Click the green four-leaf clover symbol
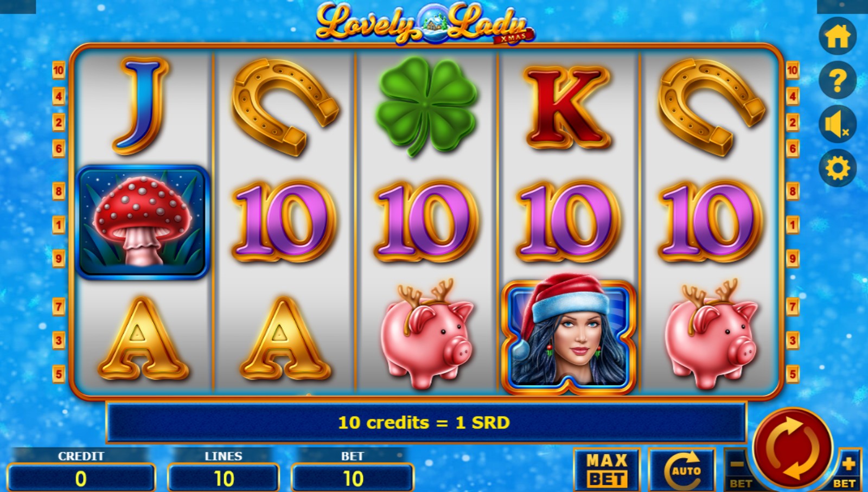This screenshot has width=868, height=492. point(426,107)
